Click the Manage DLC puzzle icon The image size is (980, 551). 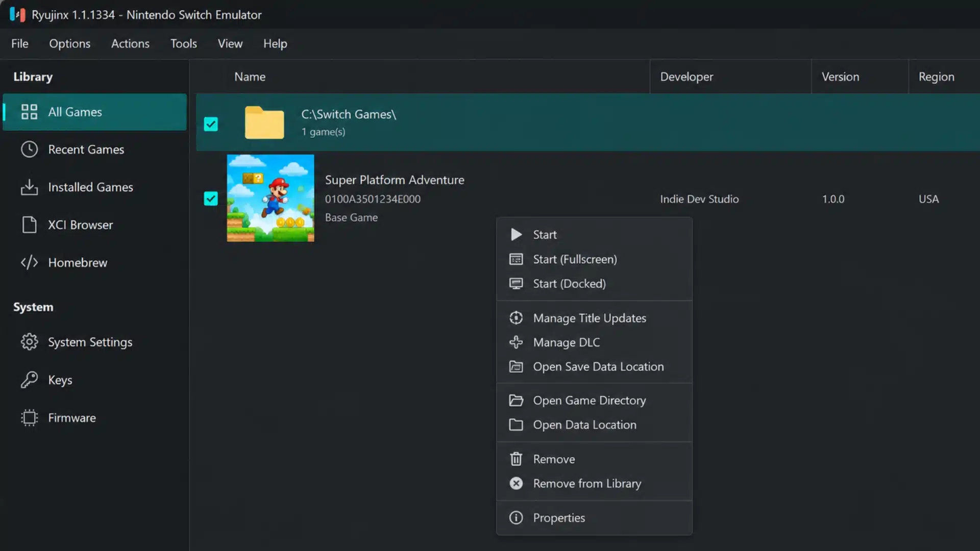516,342
